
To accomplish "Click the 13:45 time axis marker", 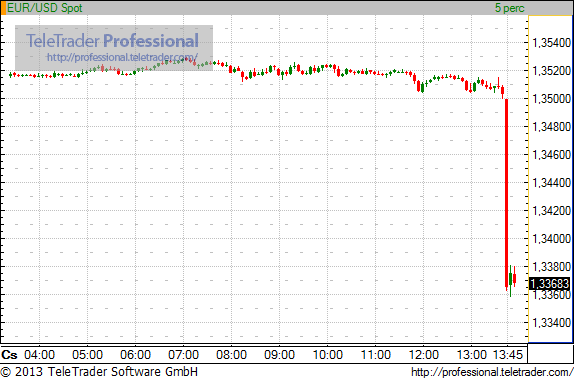I will click(507, 355).
